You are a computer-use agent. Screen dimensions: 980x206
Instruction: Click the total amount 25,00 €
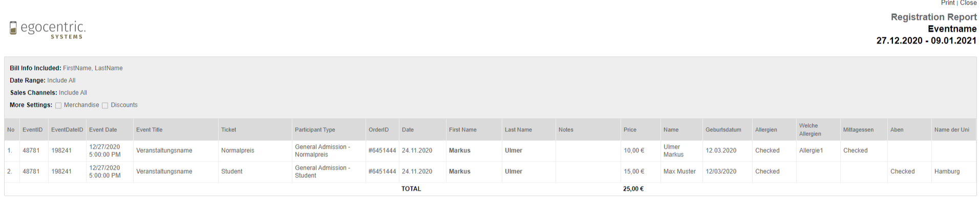click(633, 189)
